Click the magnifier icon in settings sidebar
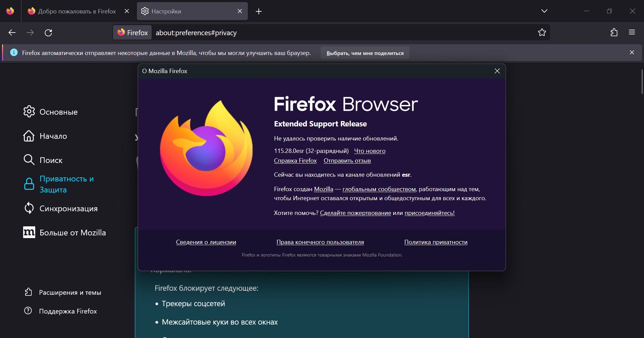This screenshot has width=644, height=338. (29, 160)
